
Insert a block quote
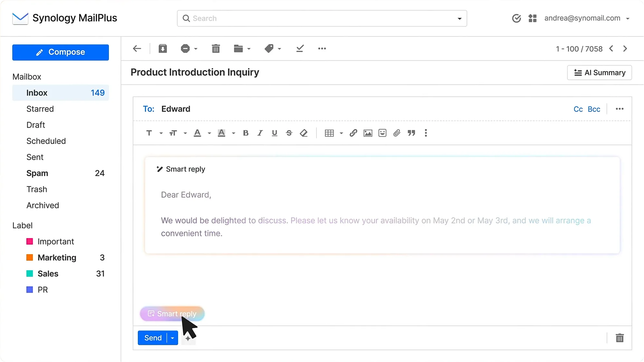[411, 133]
